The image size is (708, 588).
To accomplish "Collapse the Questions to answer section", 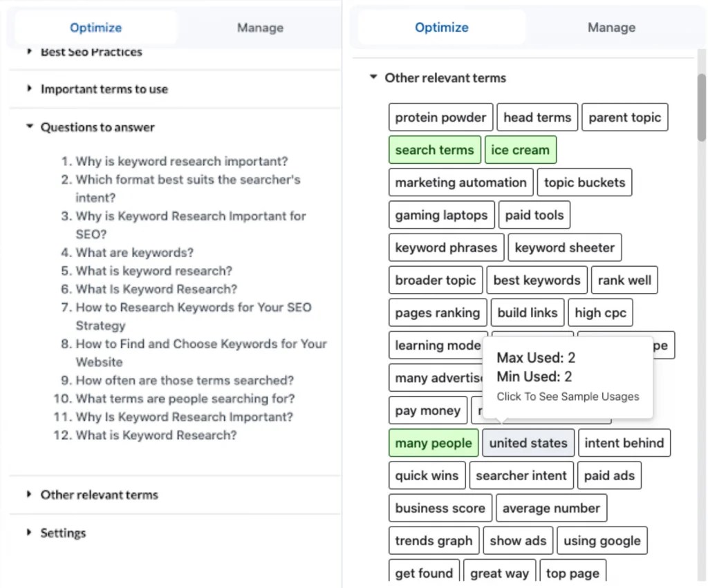I will tap(97, 127).
